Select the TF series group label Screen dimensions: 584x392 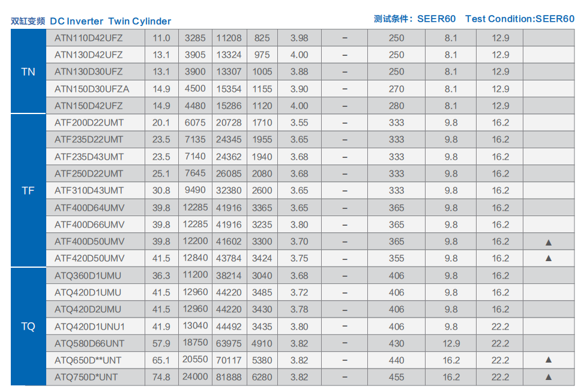point(28,191)
